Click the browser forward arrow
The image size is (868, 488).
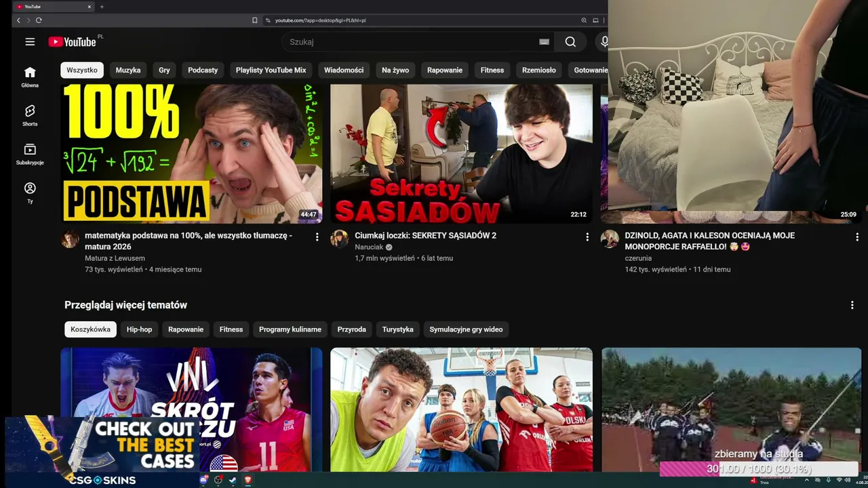(28, 20)
